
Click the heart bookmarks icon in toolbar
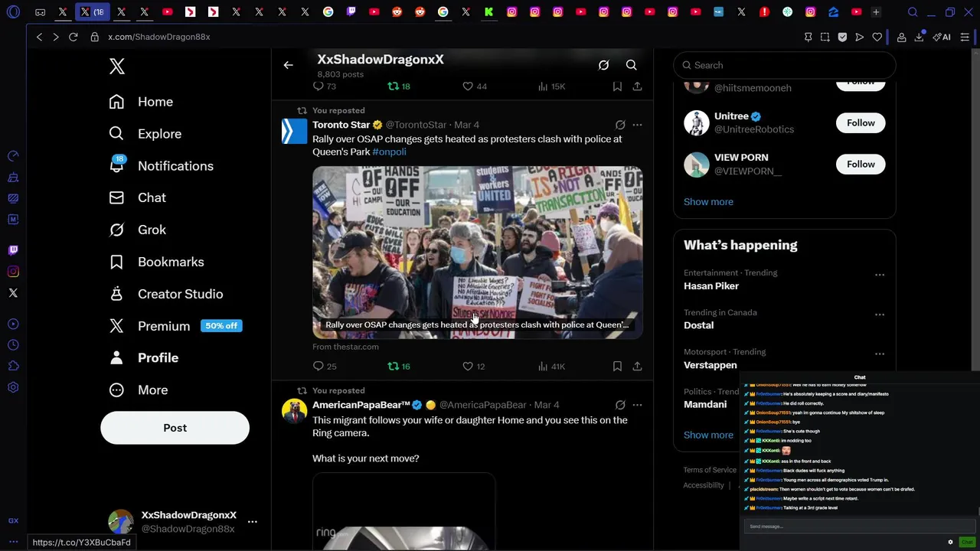point(877,37)
